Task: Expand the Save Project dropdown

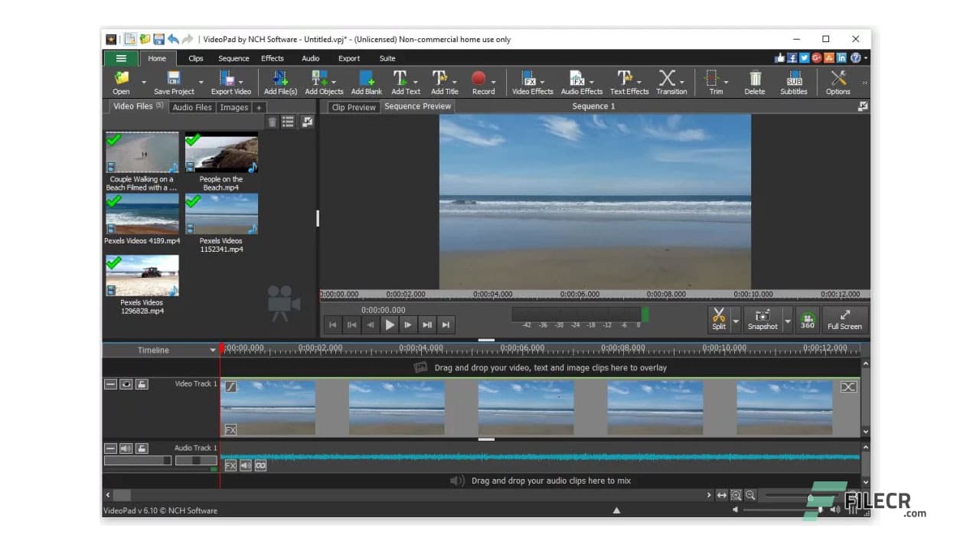Action: pos(201,82)
